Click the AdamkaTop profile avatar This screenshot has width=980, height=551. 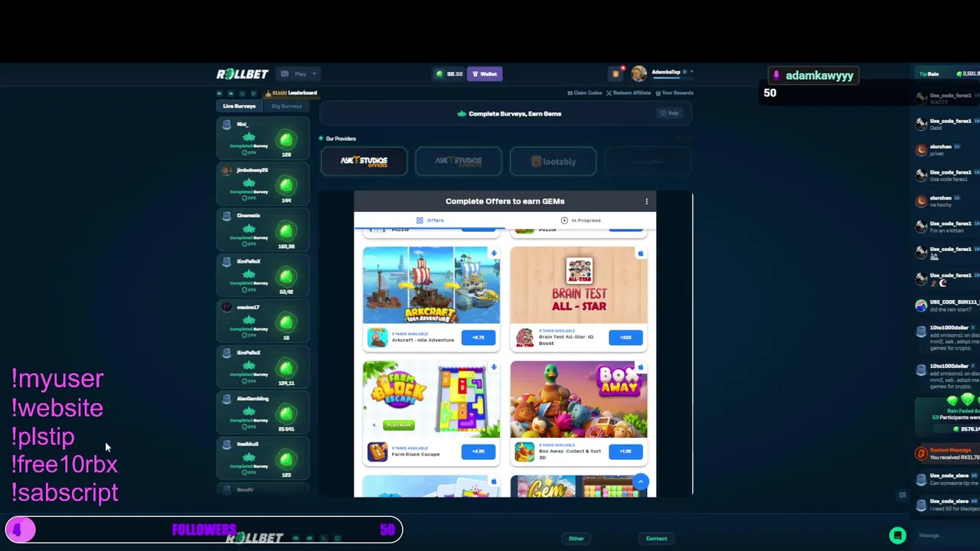pyautogui.click(x=639, y=74)
